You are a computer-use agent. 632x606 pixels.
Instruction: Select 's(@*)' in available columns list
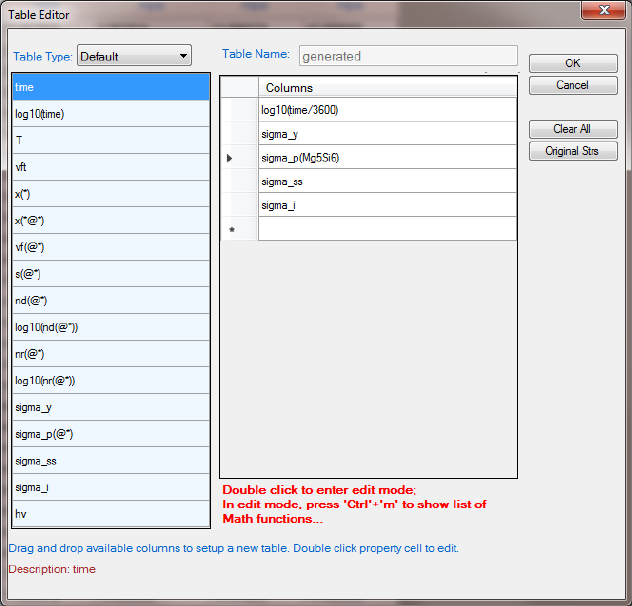coord(111,274)
